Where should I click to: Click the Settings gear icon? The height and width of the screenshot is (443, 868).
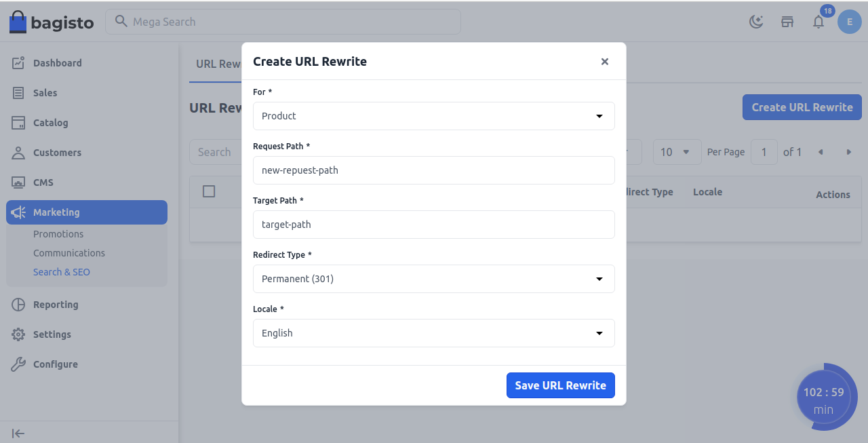click(18, 334)
